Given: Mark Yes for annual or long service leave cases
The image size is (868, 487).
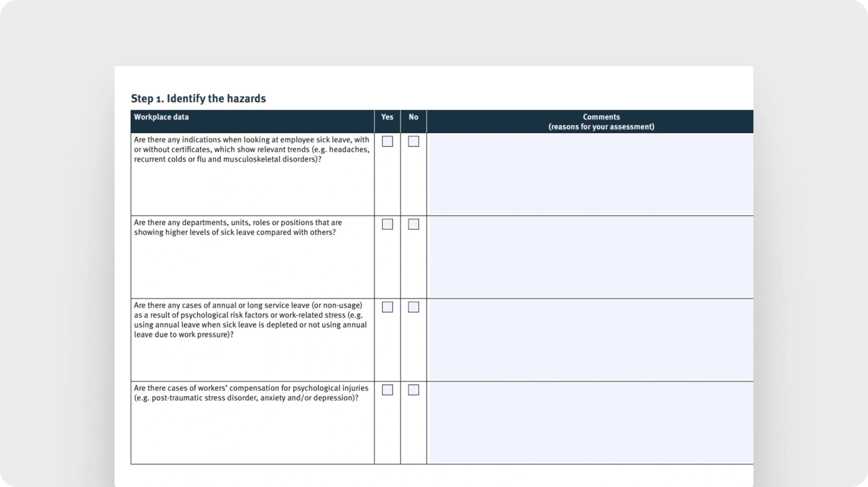Looking at the screenshot, I should (387, 307).
